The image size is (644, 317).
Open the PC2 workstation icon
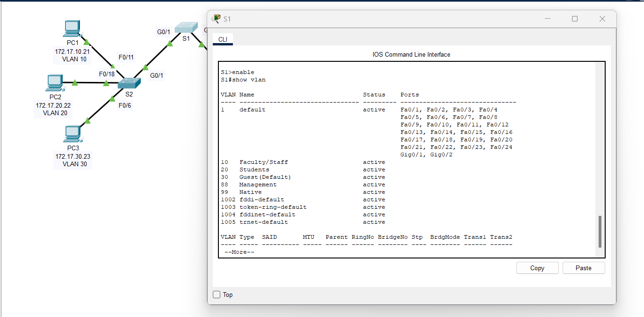[55, 83]
